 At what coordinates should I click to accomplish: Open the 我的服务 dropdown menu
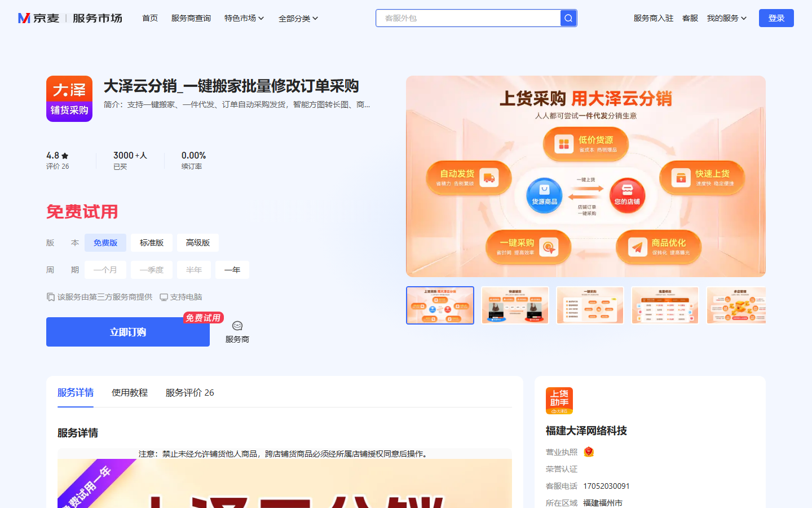(x=727, y=18)
